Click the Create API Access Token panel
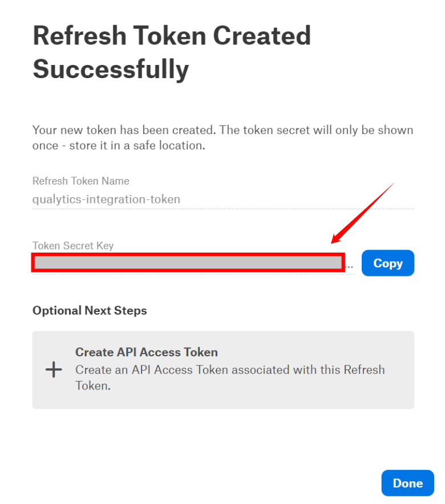 pos(222,369)
